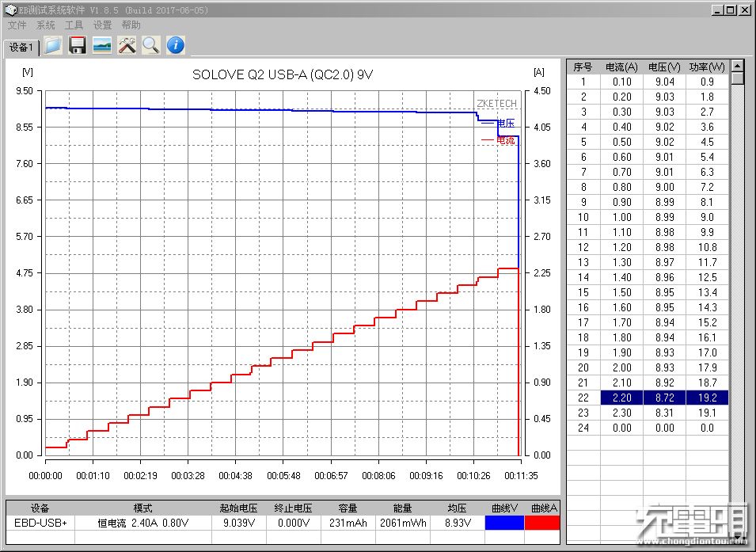This screenshot has height=552, width=756.
Task: Click the 恒电流 2.40A 0.80V mode cell
Action: tap(143, 523)
